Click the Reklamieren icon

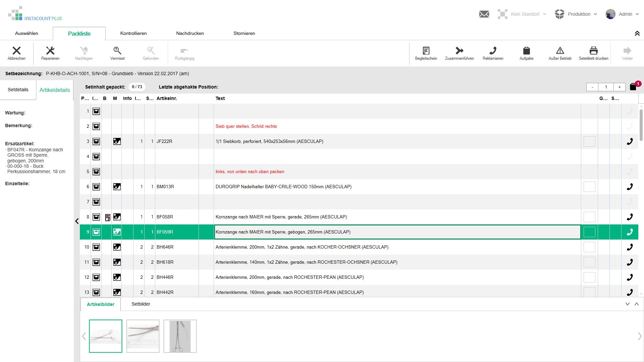[493, 51]
